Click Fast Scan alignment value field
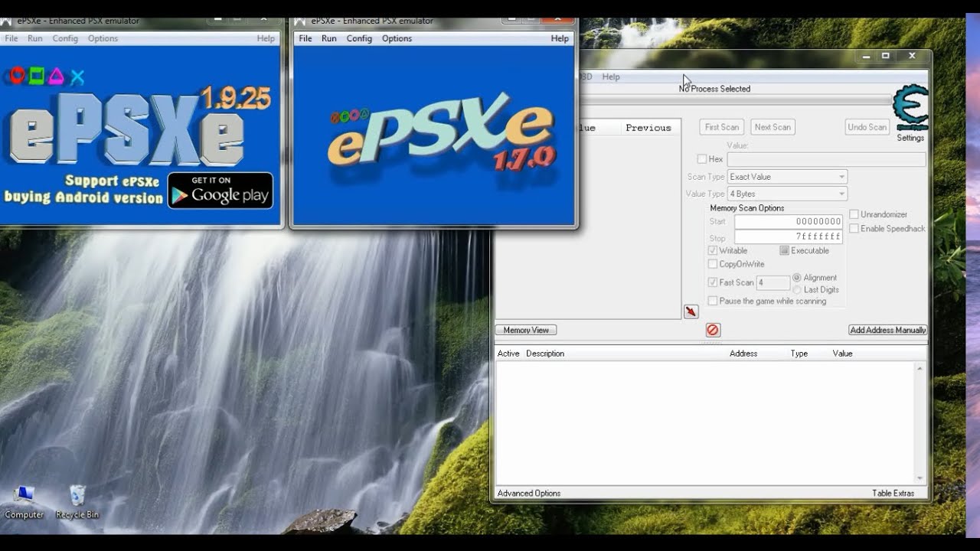The width and height of the screenshot is (980, 551). [x=773, y=282]
